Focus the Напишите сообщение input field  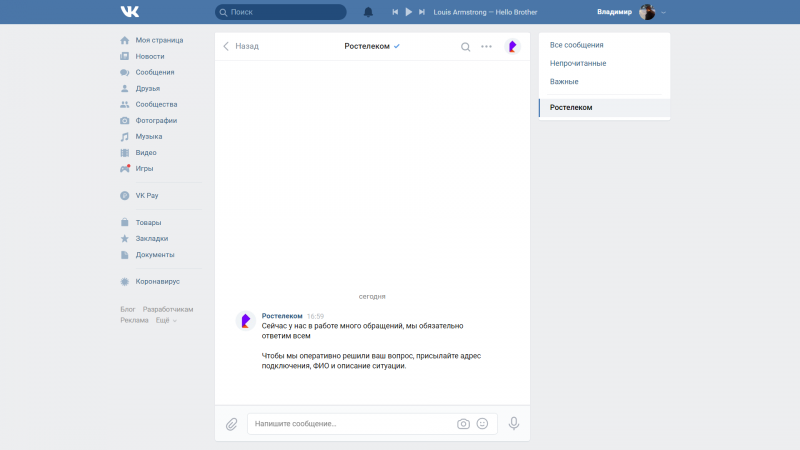(x=350, y=424)
